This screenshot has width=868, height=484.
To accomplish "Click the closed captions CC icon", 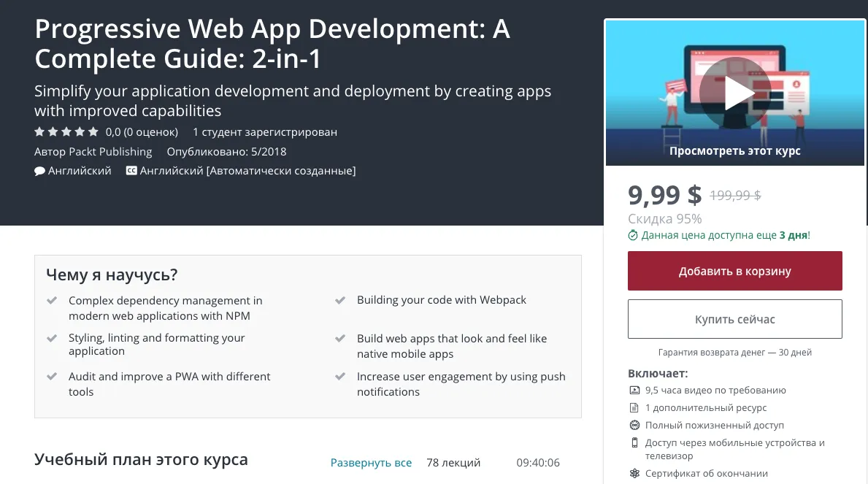I will point(131,171).
